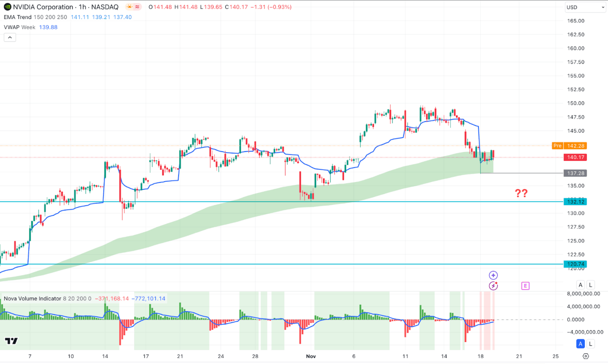This screenshot has width=608, height=364.
Task: Click the −4,000,000.00 volume scale value
Action: click(x=585, y=332)
